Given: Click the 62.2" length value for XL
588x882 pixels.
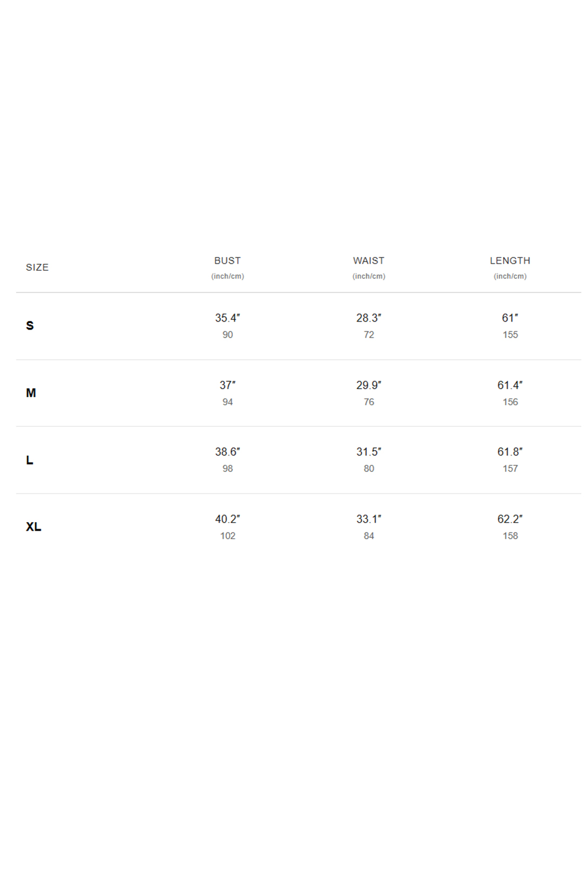Looking at the screenshot, I should click(510, 519).
